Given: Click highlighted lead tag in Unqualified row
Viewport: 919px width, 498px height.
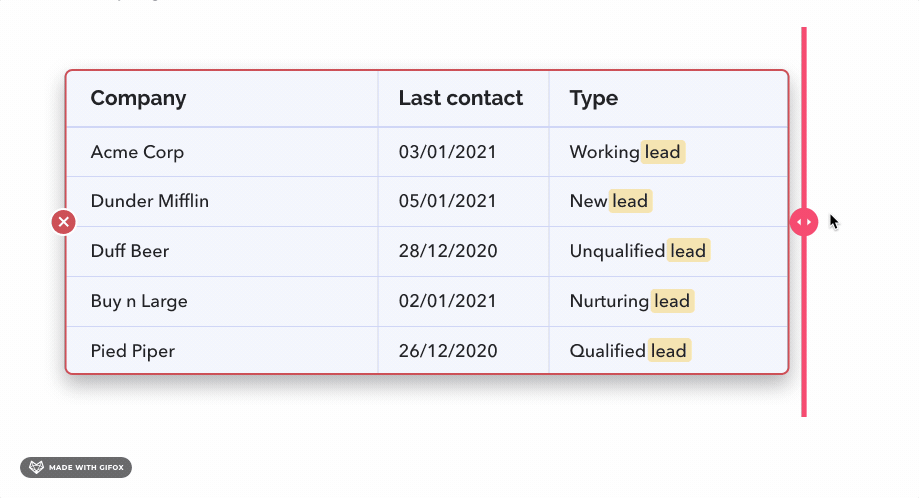Looking at the screenshot, I should pyautogui.click(x=688, y=251).
